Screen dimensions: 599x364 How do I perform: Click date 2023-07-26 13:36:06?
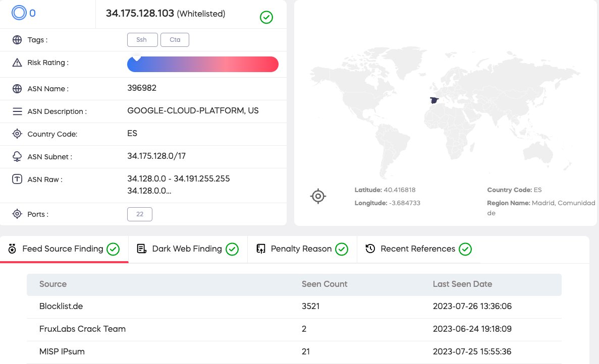(472, 307)
